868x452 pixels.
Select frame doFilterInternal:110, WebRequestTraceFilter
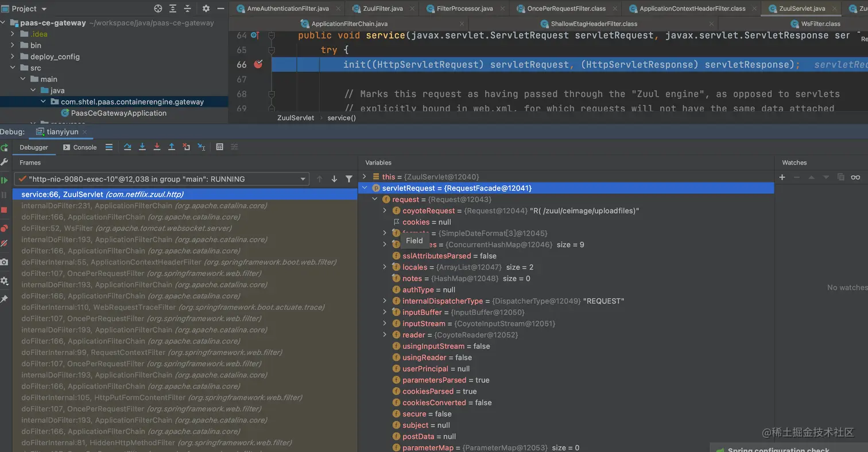(185, 307)
